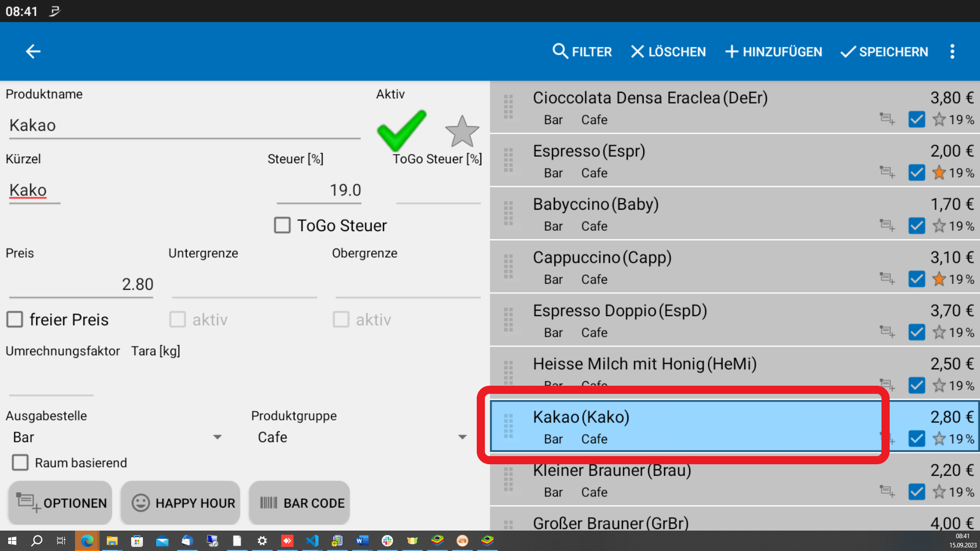Open options icon on Cappuccino row
The height and width of the screenshot is (551, 980).
pos(887,279)
